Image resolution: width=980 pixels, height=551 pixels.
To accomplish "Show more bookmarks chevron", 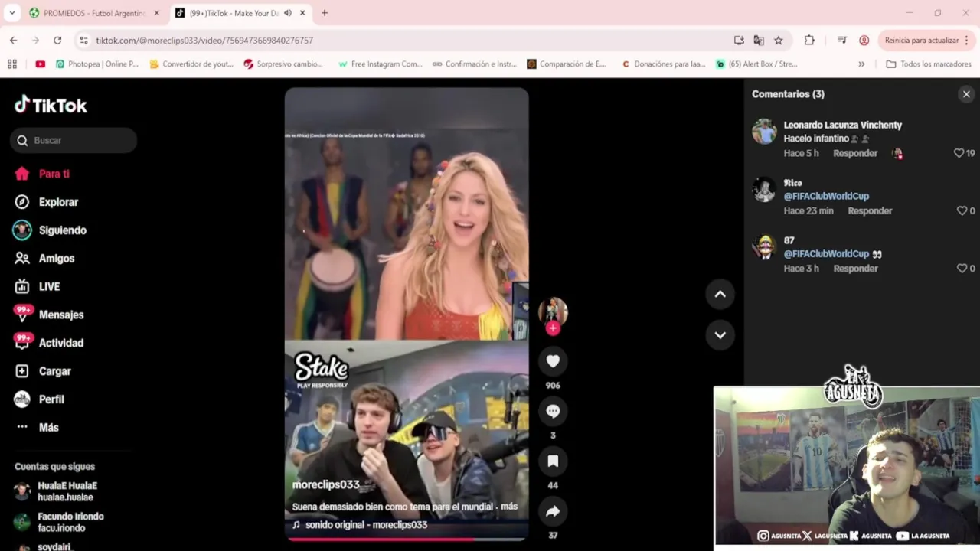I will coord(861,64).
